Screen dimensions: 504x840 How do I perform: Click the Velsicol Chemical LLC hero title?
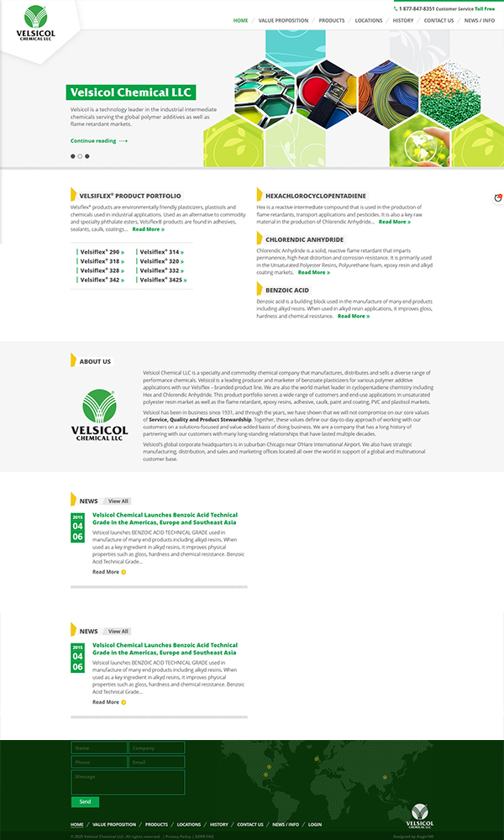(131, 92)
